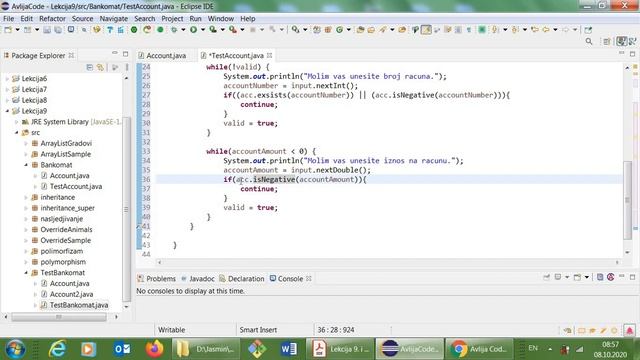Expand JRE System Library node
Image resolution: width=640 pixels, height=360 pixels.
click(x=16, y=122)
